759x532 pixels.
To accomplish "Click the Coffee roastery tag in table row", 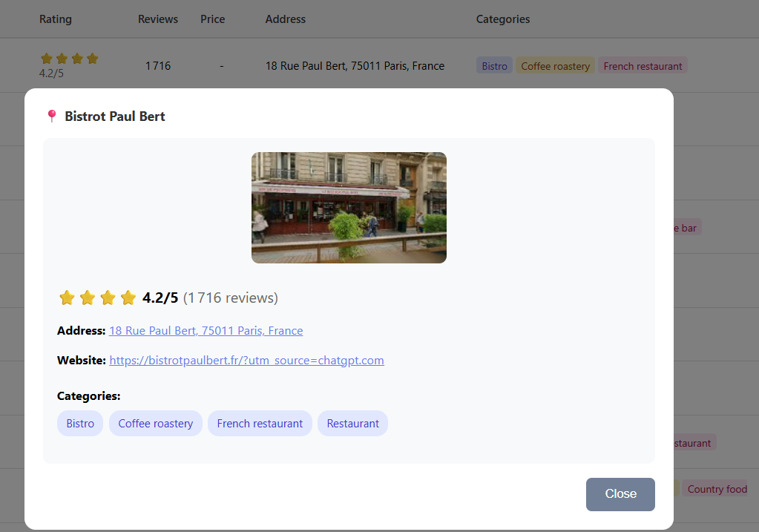I will [x=555, y=66].
